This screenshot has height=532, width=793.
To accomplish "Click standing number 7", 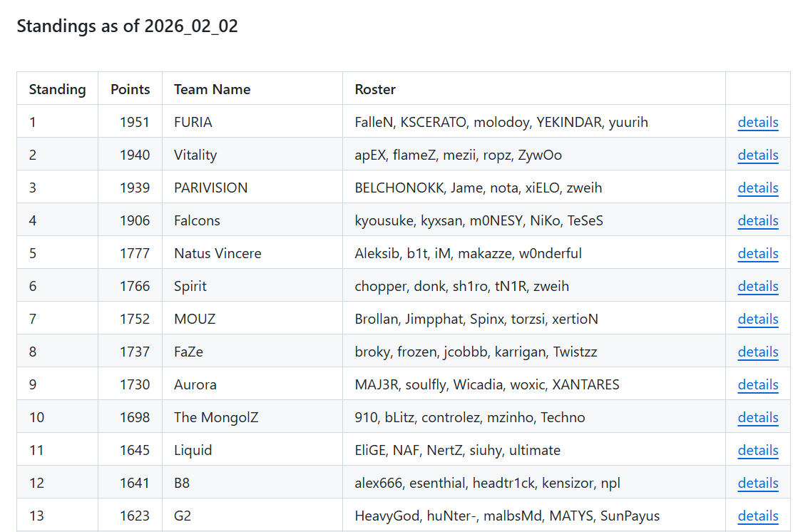I will click(33, 319).
